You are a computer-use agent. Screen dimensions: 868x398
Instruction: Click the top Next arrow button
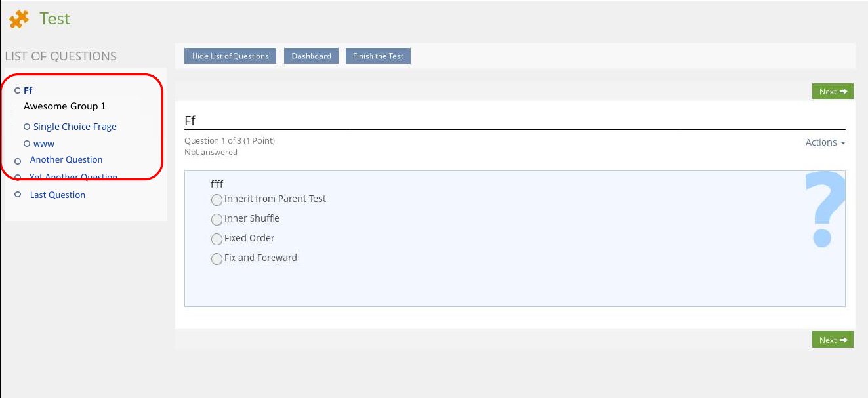pos(832,92)
